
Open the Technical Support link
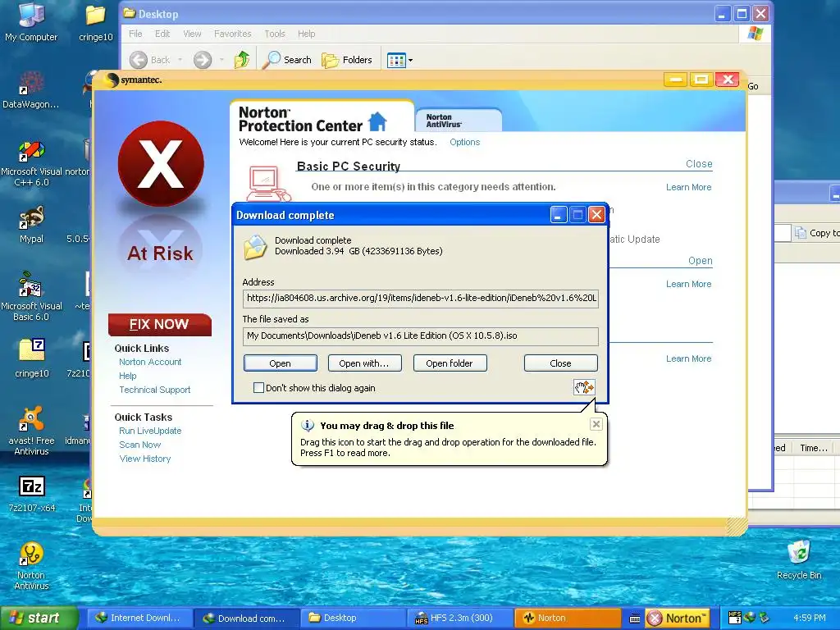[x=154, y=390]
